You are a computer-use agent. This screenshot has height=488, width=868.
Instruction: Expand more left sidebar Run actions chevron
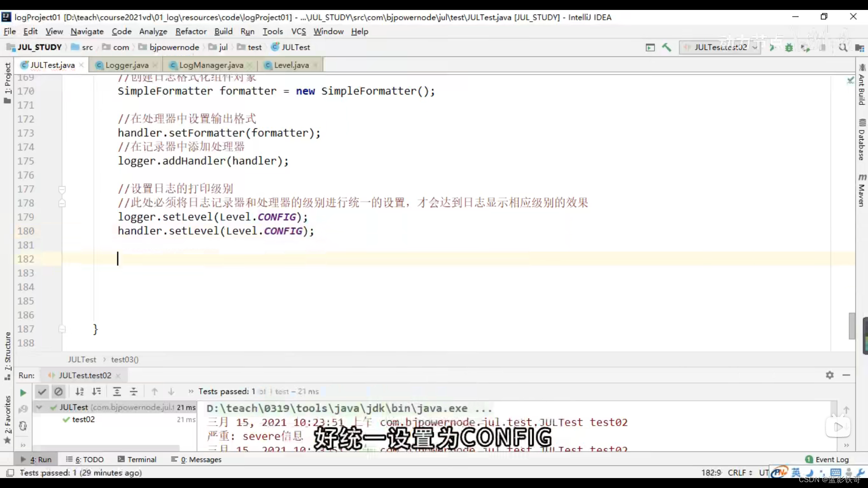coord(23,445)
